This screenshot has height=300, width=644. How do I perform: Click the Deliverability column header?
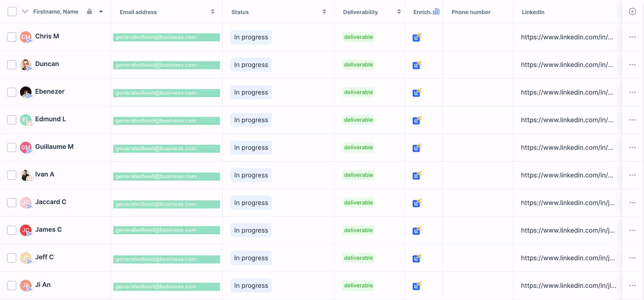click(x=360, y=12)
